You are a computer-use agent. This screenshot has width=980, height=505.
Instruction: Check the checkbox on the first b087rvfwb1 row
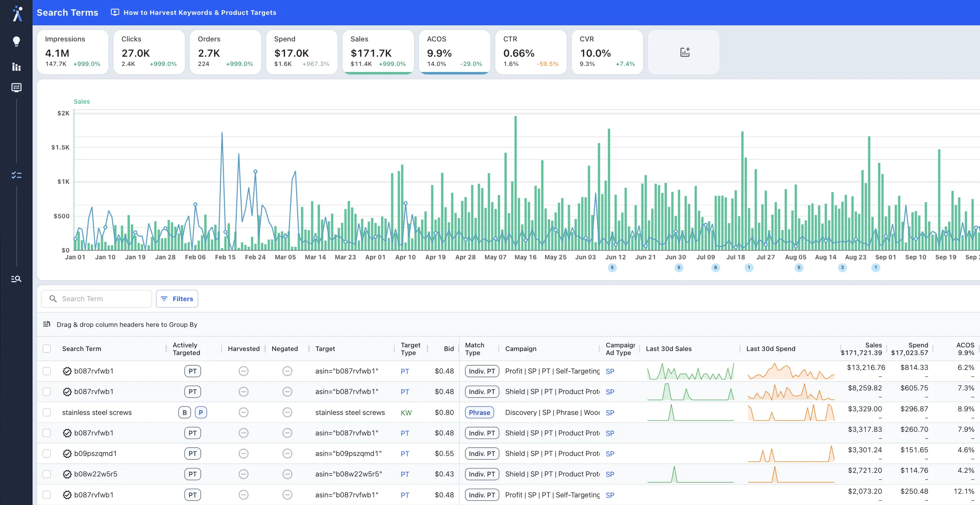47,371
